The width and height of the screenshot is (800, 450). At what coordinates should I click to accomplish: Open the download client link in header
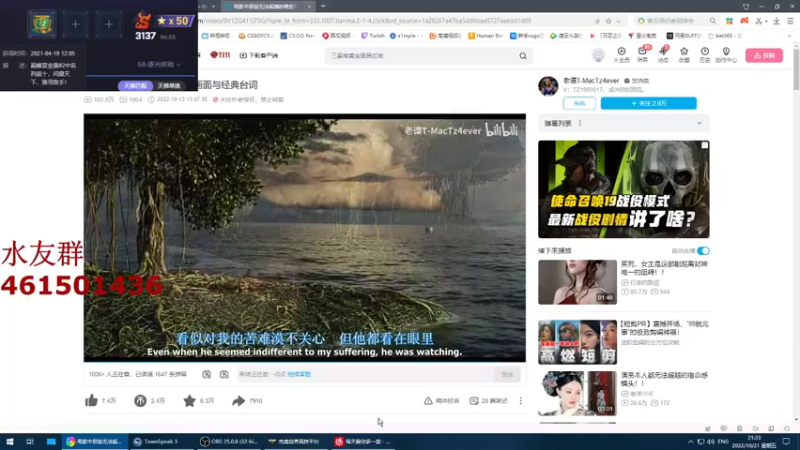point(259,55)
